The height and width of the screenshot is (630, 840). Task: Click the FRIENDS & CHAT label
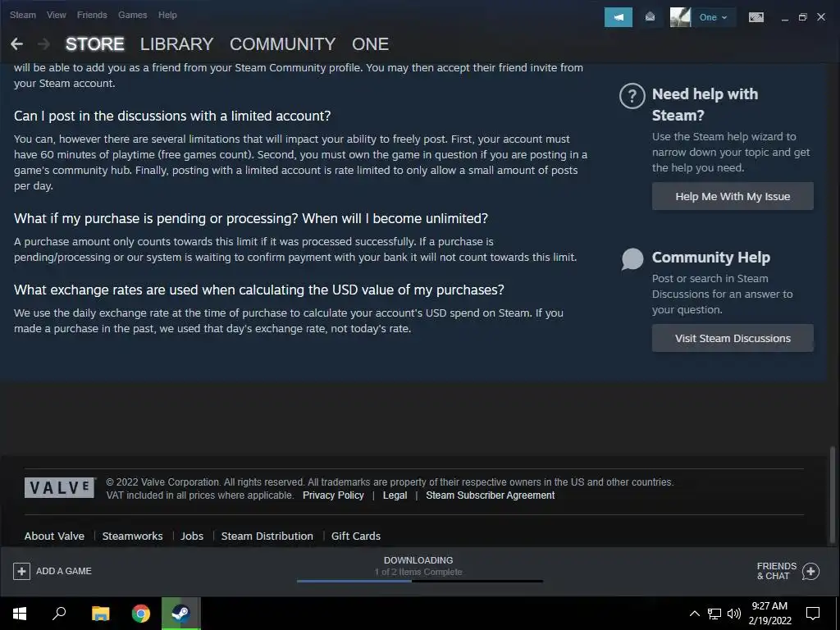point(776,571)
